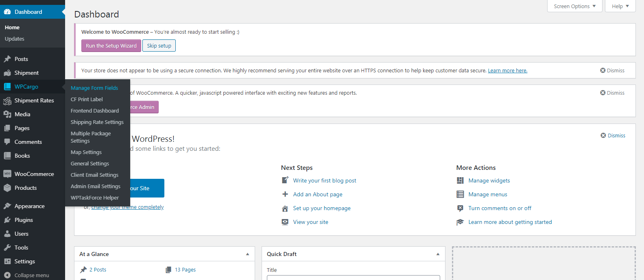Open the 13 Pages link in At a Glance
644x280 pixels.
(185, 269)
